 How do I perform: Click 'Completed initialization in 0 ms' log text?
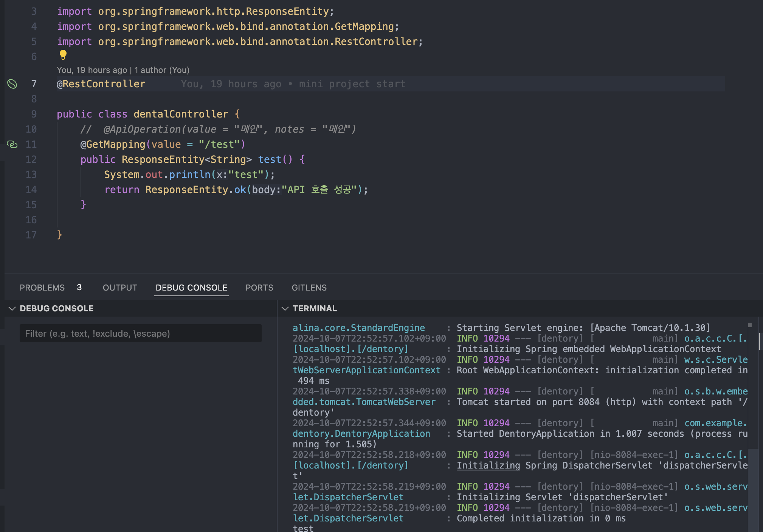(x=541, y=518)
